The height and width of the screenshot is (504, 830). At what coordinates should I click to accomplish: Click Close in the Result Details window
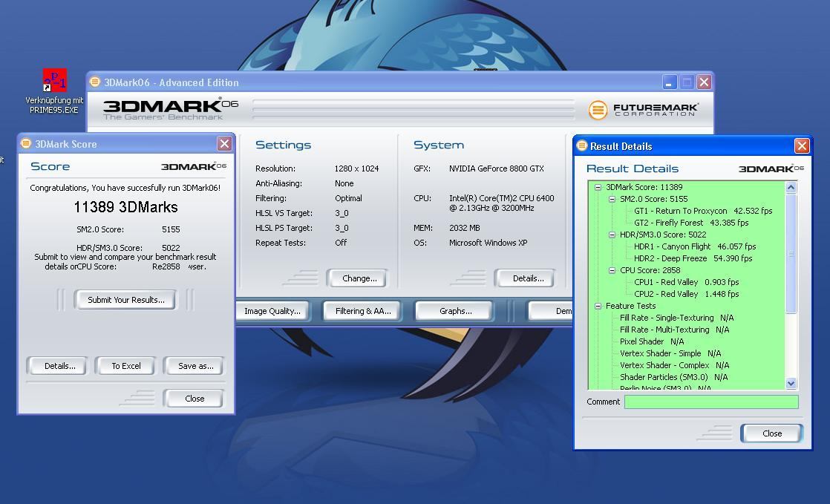(x=772, y=433)
